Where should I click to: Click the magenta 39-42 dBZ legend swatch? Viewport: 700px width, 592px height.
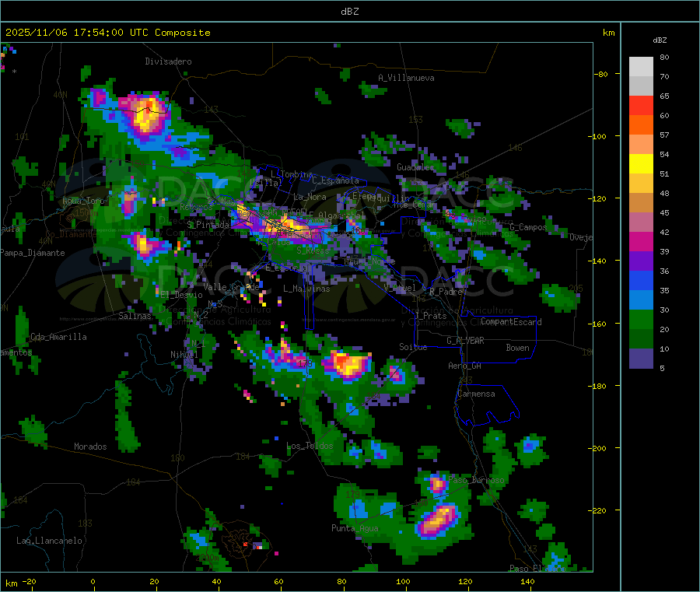tap(641, 241)
